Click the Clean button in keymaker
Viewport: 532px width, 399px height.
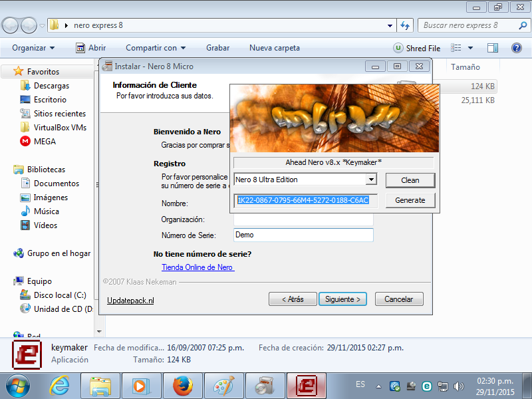click(x=410, y=180)
